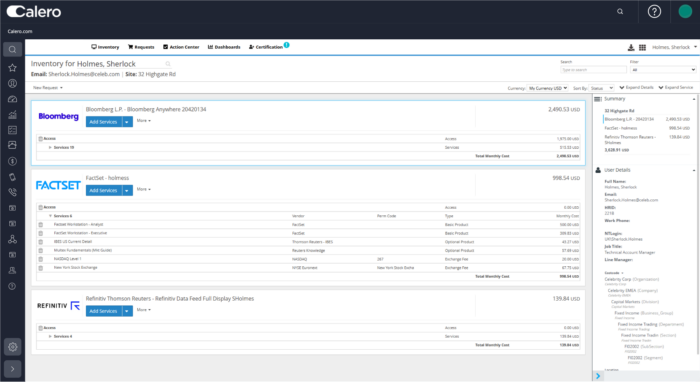Viewport: 700px width, 382px height.
Task: Open the dollar sign sidebar icon
Action: pos(12,161)
